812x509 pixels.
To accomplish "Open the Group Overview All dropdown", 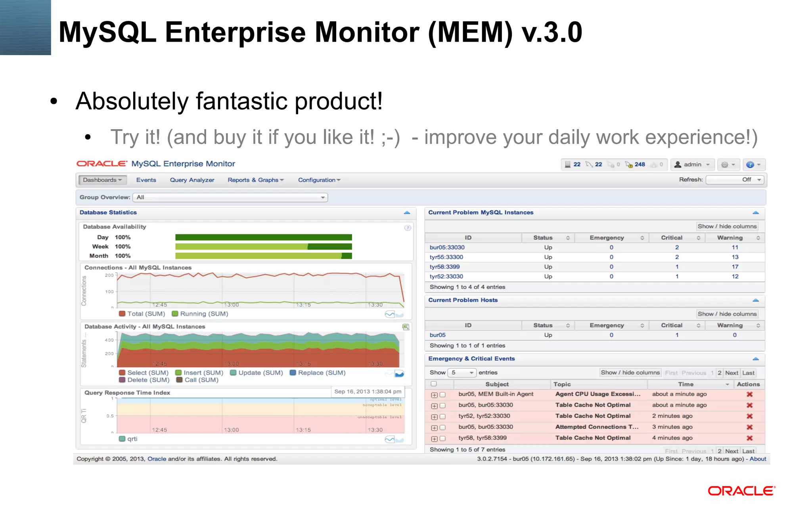I will coord(230,197).
